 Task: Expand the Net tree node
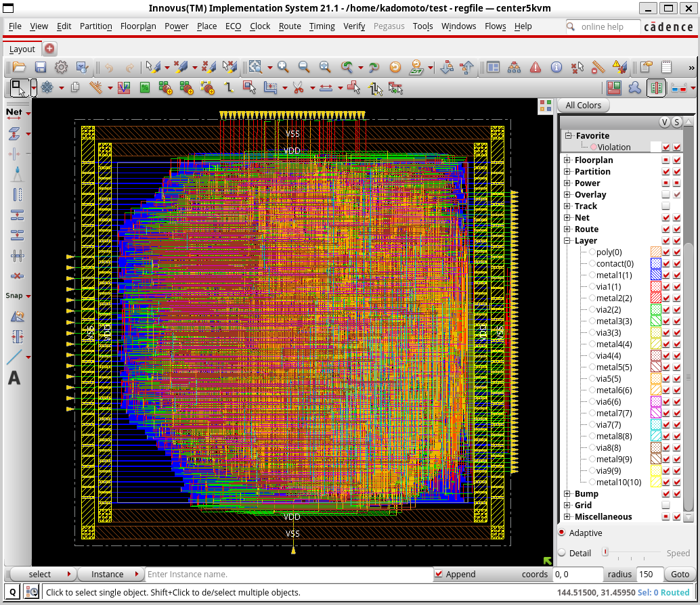point(567,217)
